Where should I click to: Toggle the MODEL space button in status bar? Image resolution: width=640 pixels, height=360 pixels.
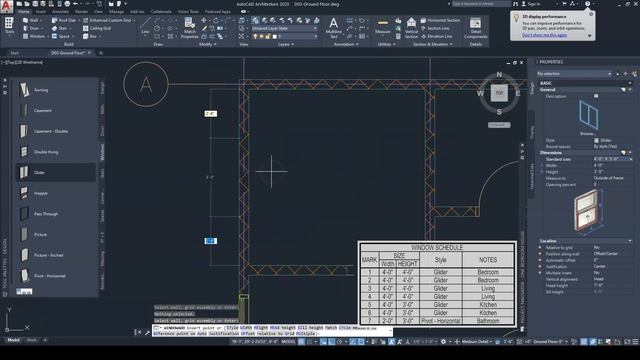click(x=288, y=342)
